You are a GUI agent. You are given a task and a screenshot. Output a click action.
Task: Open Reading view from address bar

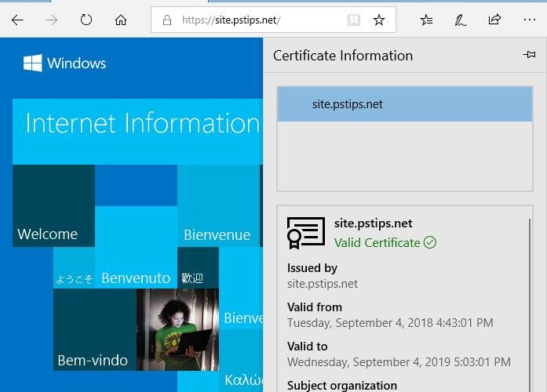tap(354, 20)
